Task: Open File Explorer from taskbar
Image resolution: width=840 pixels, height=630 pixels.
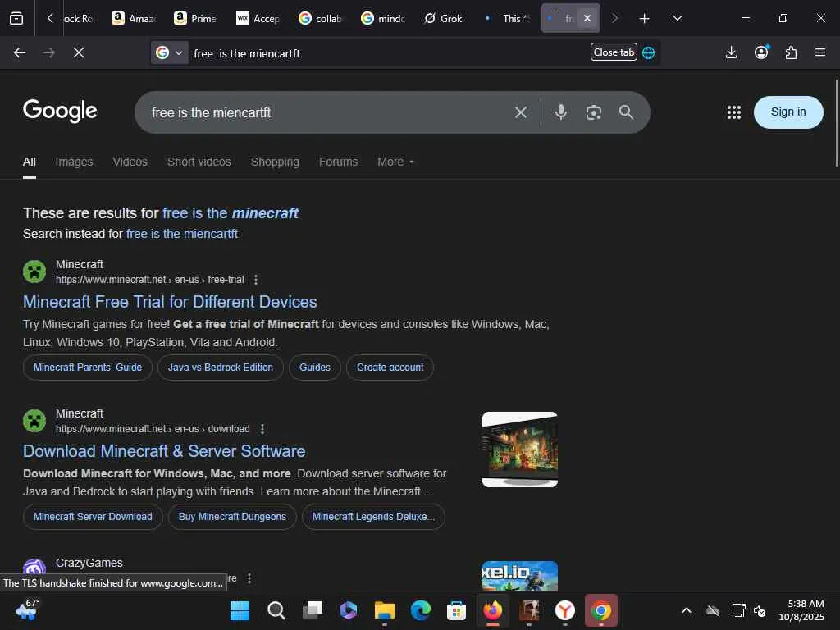Action: coord(385,610)
